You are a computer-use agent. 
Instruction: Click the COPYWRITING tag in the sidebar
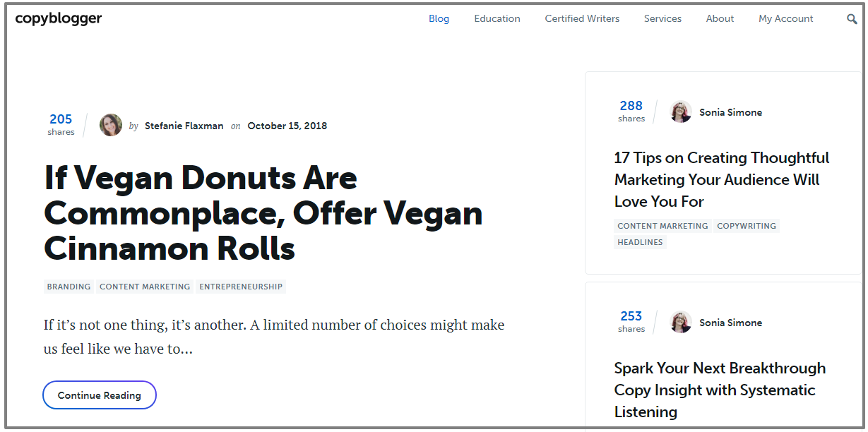coord(747,226)
